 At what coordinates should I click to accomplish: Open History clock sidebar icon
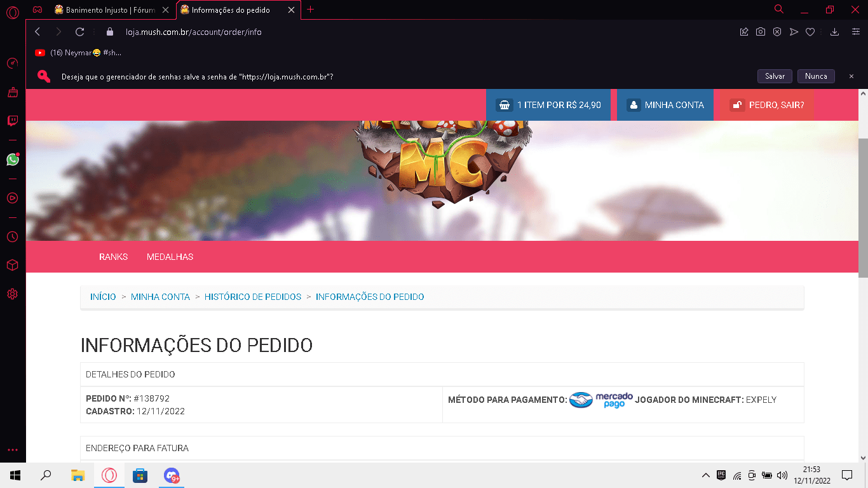pos(12,236)
